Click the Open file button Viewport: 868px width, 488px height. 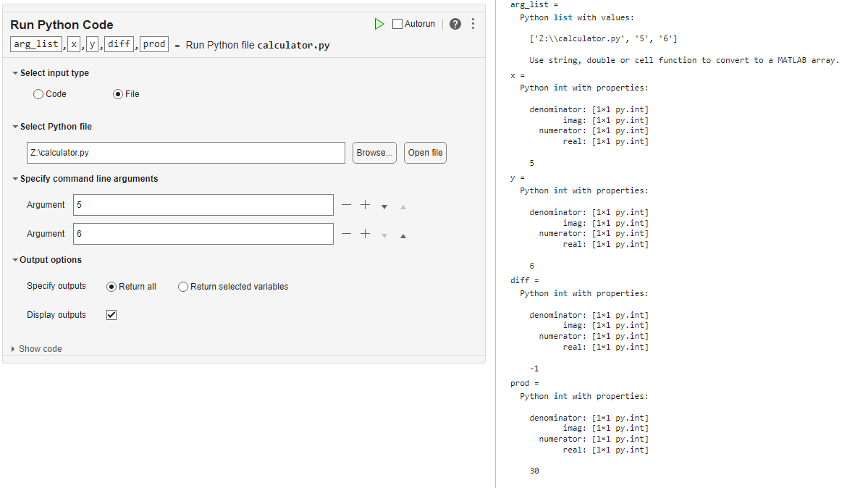pos(425,153)
